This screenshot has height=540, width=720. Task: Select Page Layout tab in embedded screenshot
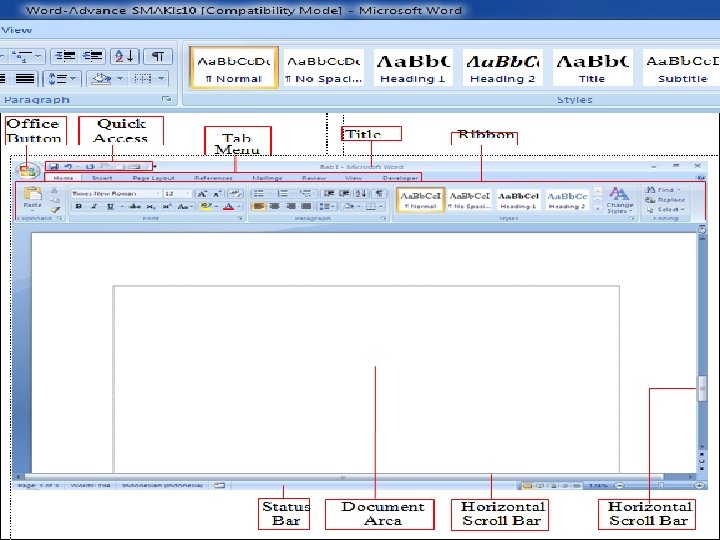pos(153,178)
